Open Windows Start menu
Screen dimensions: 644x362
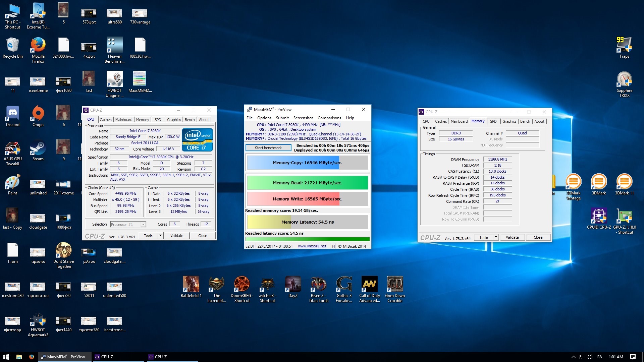pyautogui.click(x=6, y=357)
